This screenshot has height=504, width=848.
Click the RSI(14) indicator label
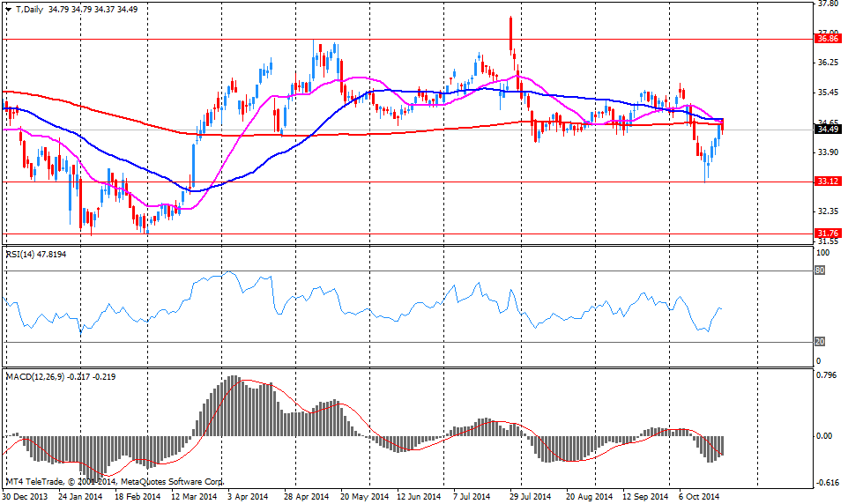pos(24,254)
